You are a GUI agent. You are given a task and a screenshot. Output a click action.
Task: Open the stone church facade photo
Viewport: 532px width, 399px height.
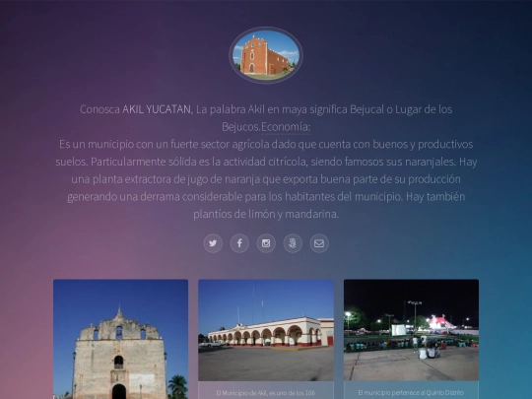[x=120, y=339]
